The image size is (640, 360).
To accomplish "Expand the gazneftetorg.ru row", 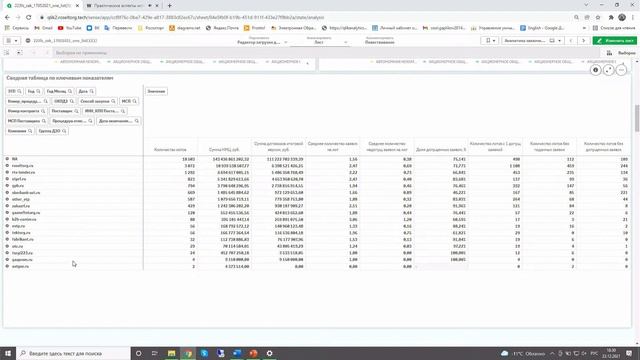I will click(x=7, y=213).
